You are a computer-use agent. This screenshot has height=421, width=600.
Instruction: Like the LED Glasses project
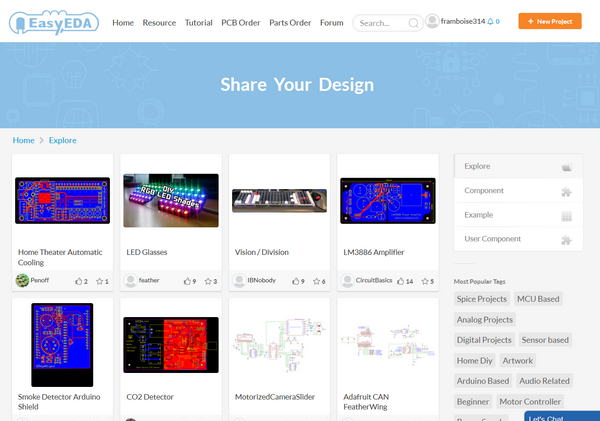coord(187,281)
